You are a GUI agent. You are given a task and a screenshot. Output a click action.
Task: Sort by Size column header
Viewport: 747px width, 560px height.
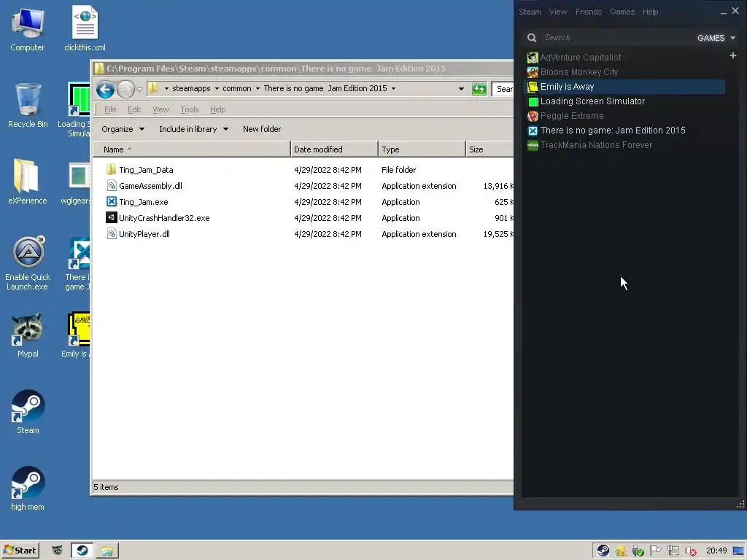click(489, 149)
